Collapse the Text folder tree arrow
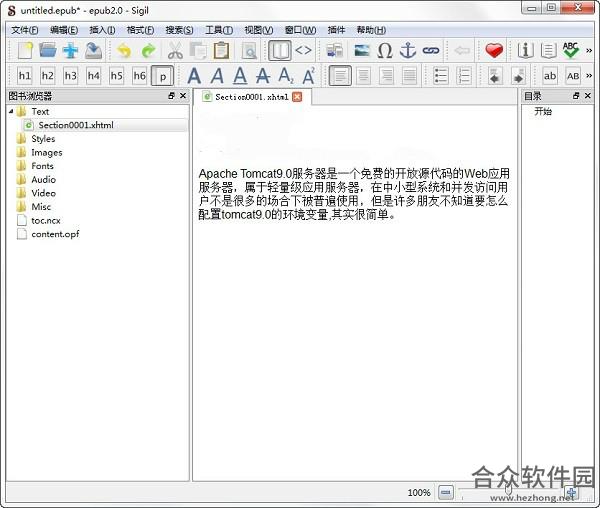This screenshot has height=508, width=600. tap(11, 111)
